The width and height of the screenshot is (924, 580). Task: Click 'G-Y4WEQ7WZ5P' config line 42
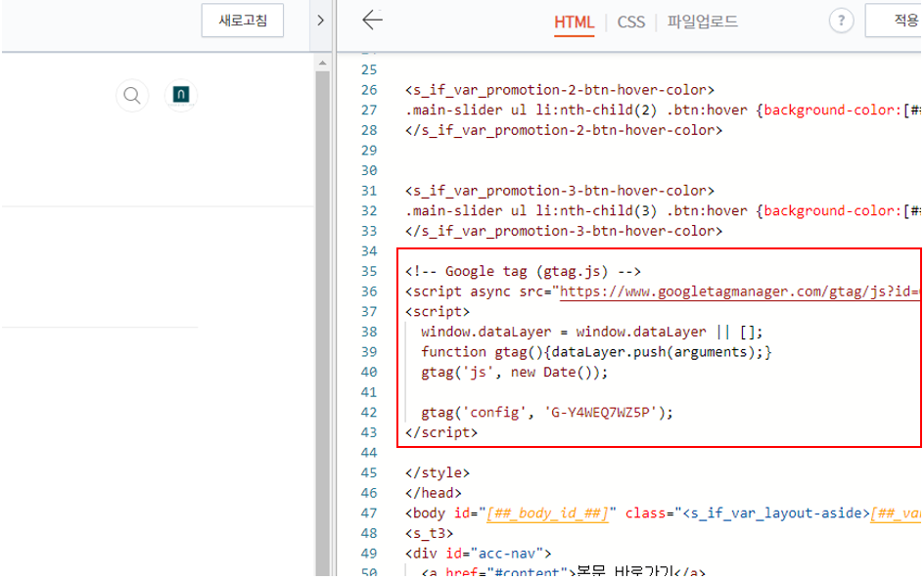coord(547,412)
